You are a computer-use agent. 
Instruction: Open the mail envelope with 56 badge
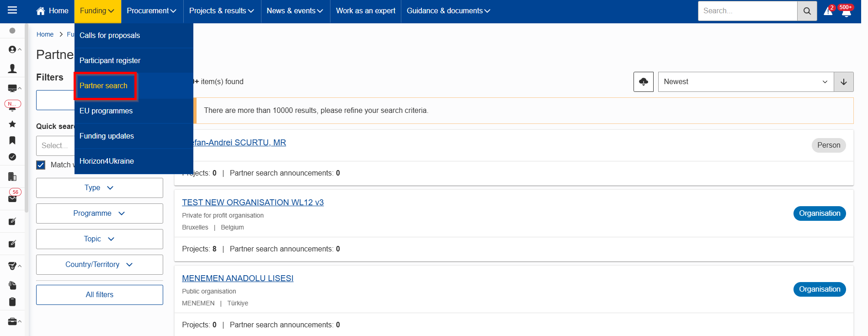12,198
